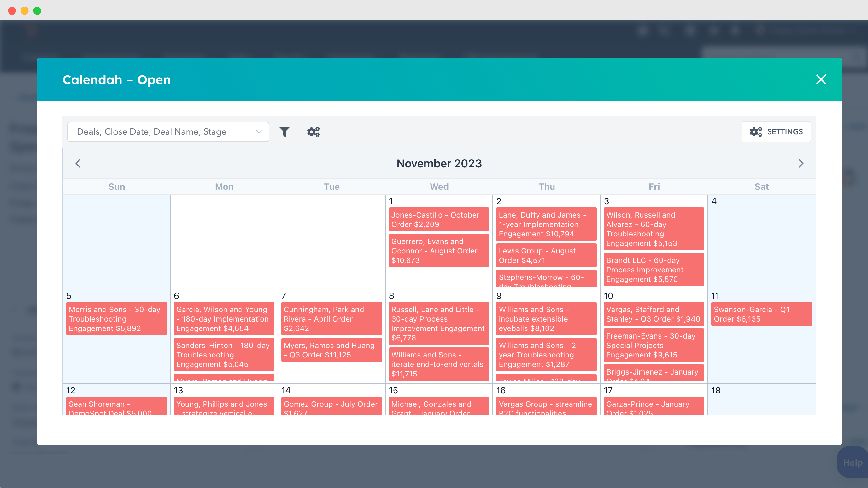868x488 pixels.
Task: Open Sanders-Hinton 180-day Troubleshooting Engagement
Action: point(224,355)
